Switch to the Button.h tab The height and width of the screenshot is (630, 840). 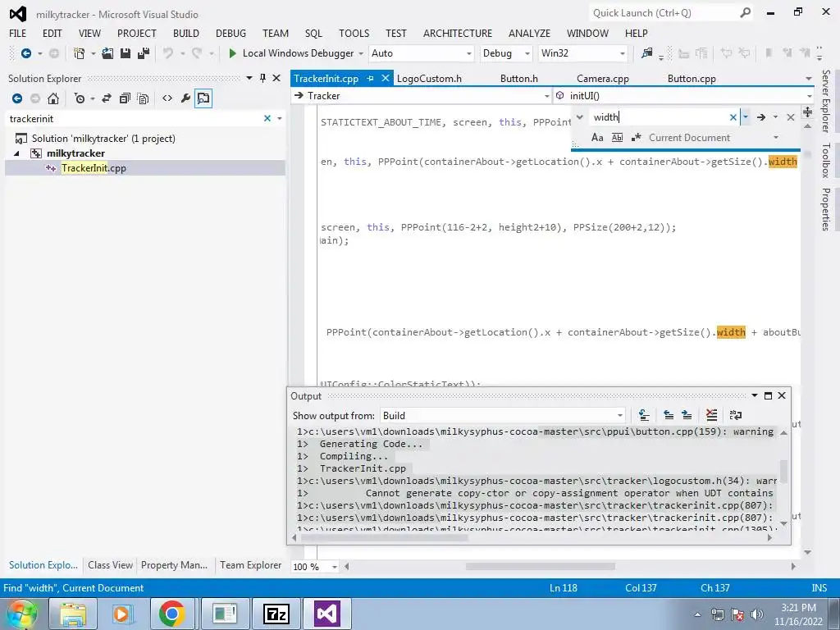(x=518, y=79)
